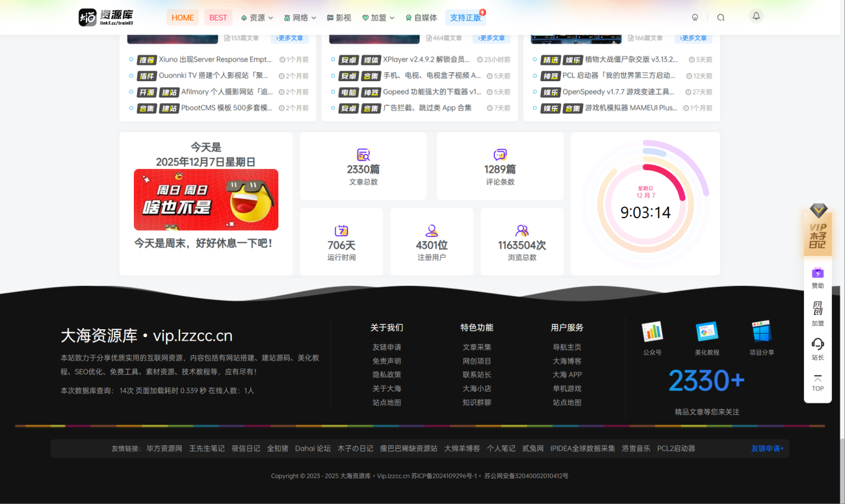
Task: Expand the 资源 dropdown menu
Action: point(257,18)
